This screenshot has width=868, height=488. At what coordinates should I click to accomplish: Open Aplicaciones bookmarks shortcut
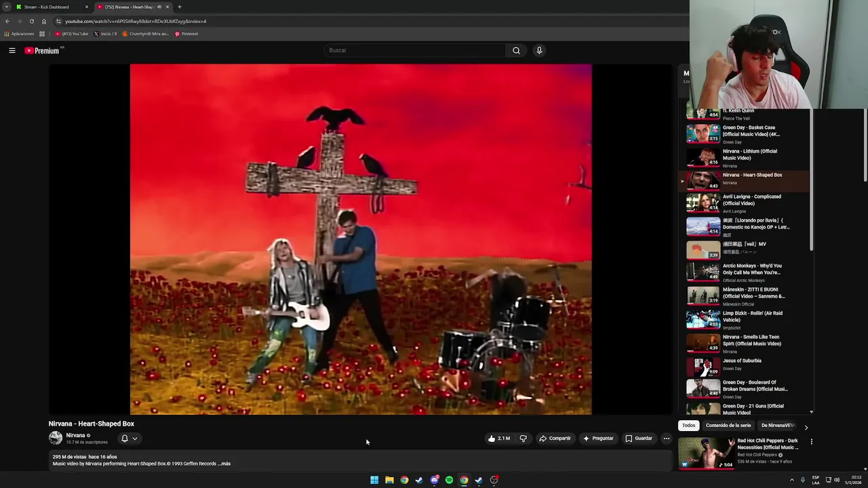click(19, 34)
